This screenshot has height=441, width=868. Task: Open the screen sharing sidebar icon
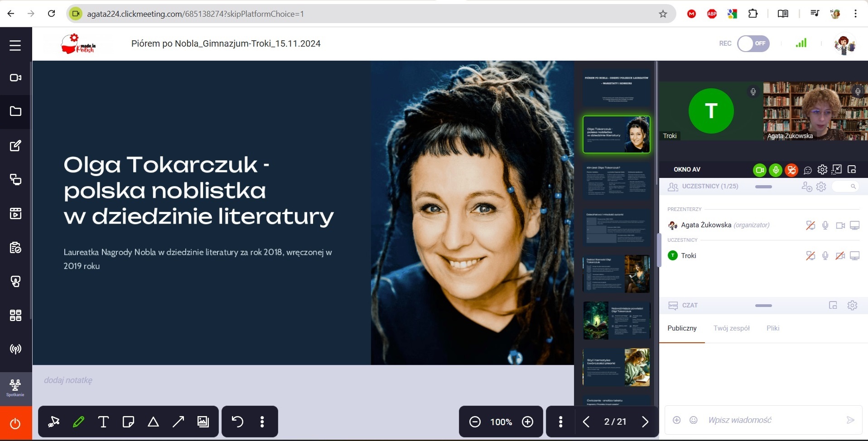15,180
